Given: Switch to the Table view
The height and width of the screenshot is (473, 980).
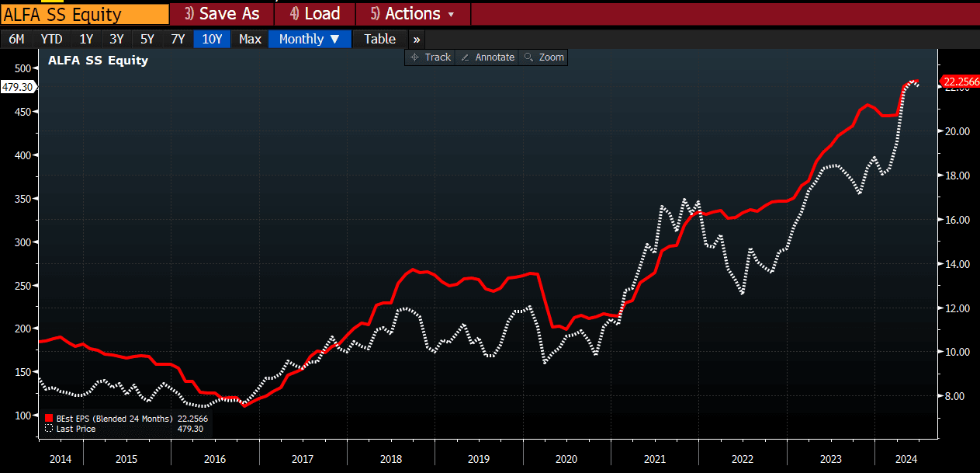Looking at the screenshot, I should 379,39.
